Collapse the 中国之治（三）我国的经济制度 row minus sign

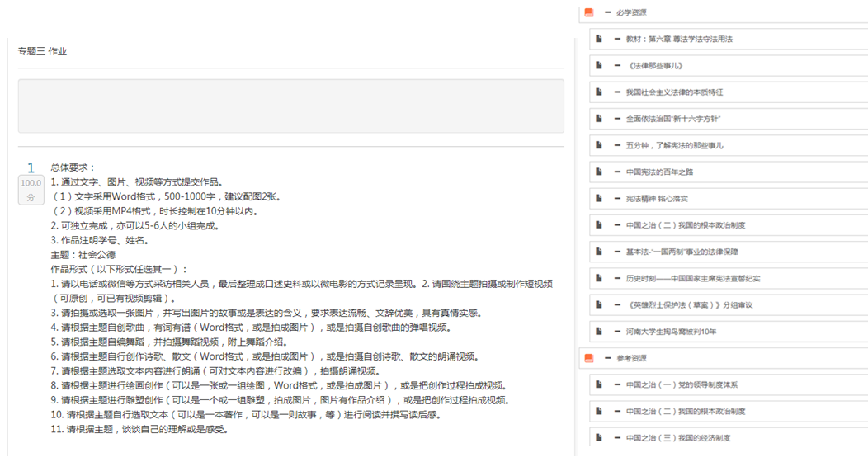[617, 437]
